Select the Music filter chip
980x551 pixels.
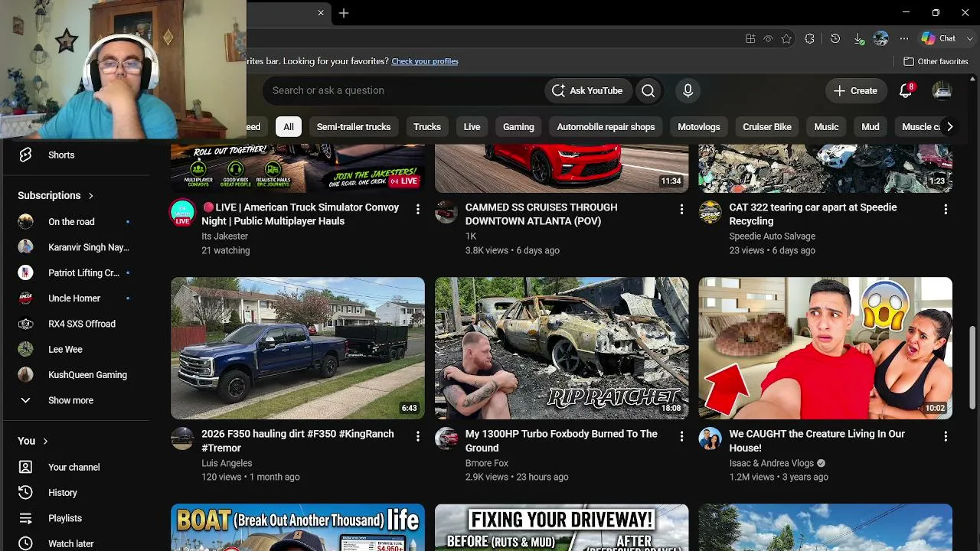click(x=826, y=127)
